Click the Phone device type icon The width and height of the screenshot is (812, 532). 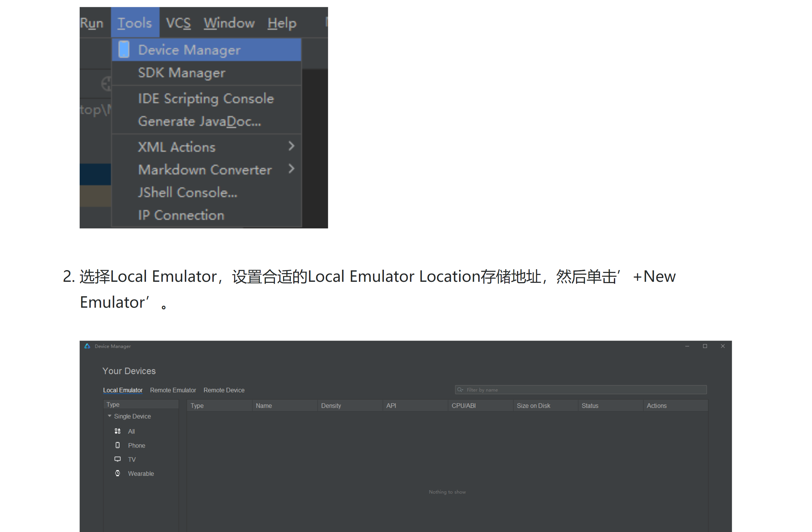pos(117,445)
